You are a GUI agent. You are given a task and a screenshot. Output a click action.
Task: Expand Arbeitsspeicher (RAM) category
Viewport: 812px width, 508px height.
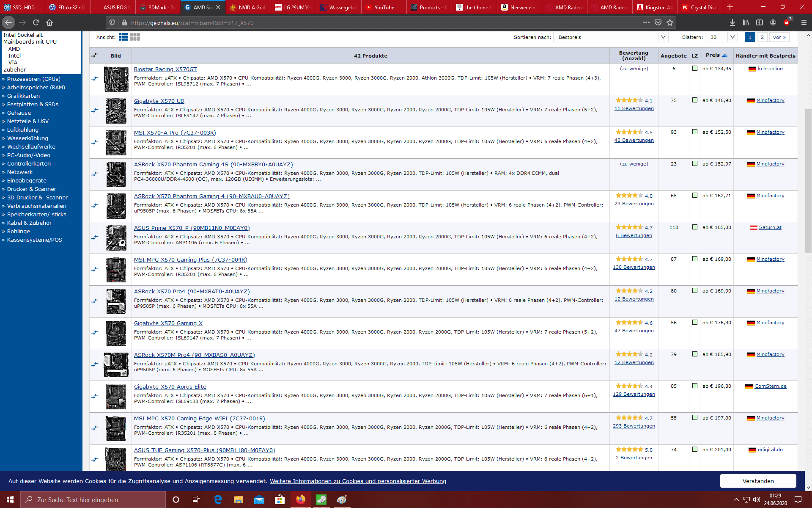click(36, 87)
